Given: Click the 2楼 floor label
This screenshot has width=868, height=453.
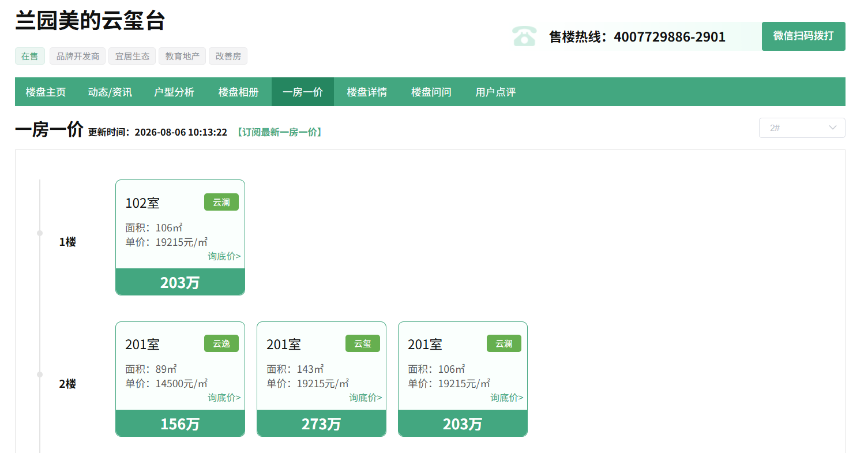Looking at the screenshot, I should pyautogui.click(x=67, y=384).
